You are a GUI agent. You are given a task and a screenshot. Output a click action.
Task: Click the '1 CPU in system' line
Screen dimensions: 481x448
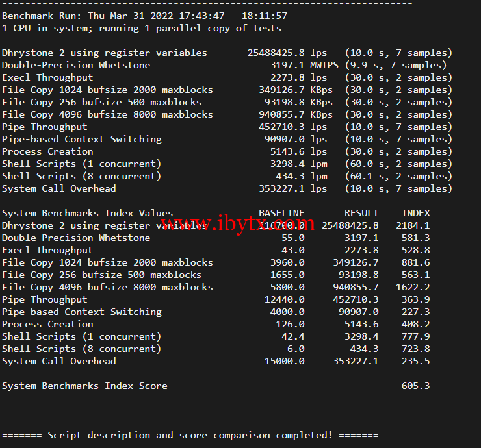[x=142, y=28]
